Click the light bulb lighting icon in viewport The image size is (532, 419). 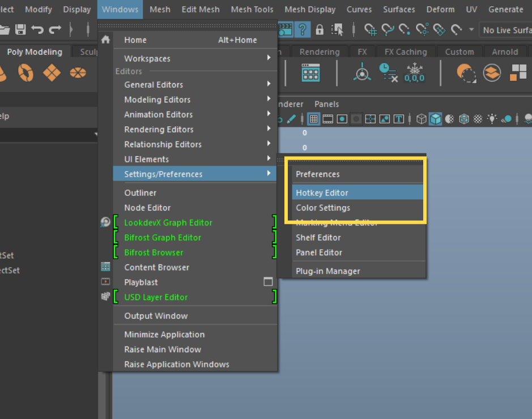492,119
